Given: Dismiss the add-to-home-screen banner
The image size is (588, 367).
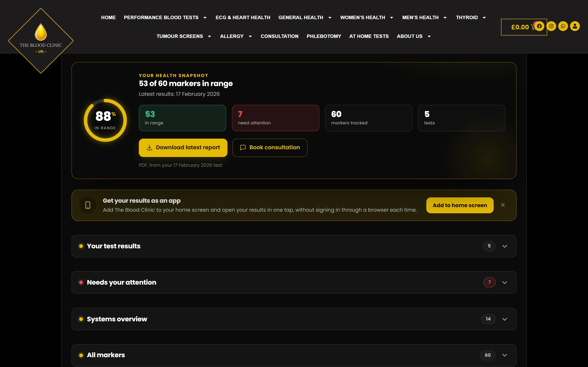Looking at the screenshot, I should 503,205.
